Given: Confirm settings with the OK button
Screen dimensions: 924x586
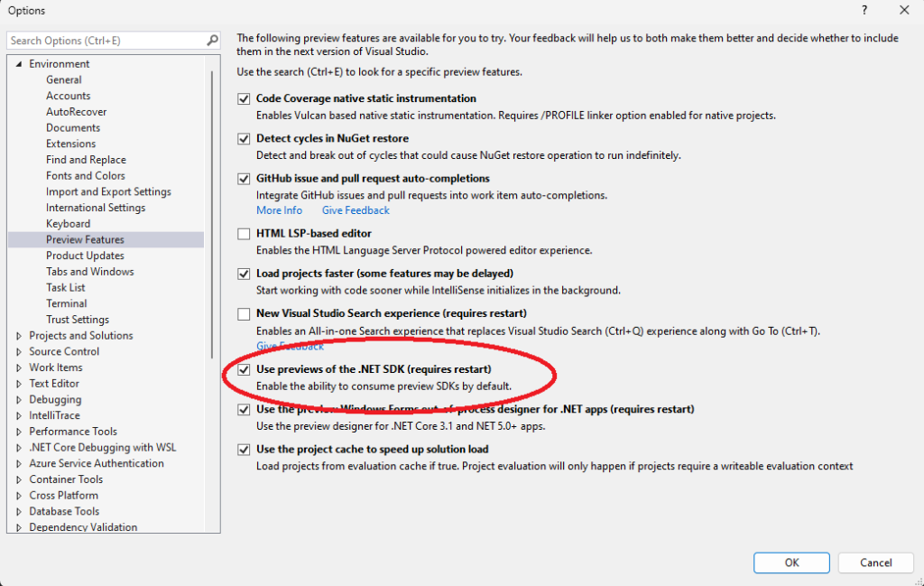Looking at the screenshot, I should coord(790,562).
